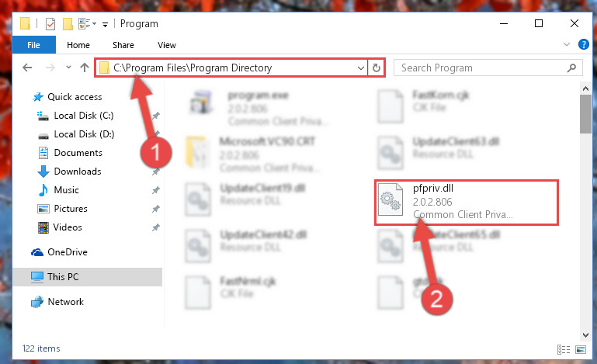
Task: Open the recent locations dropdown arrow
Action: pyautogui.click(x=68, y=68)
